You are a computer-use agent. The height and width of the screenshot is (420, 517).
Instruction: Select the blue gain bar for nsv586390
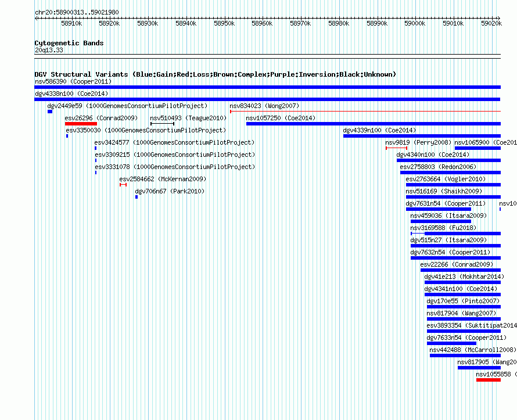[x=267, y=87]
